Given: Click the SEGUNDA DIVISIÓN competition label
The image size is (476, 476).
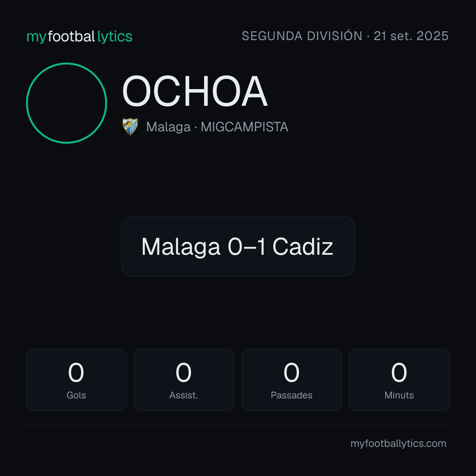Looking at the screenshot, I should tap(302, 36).
